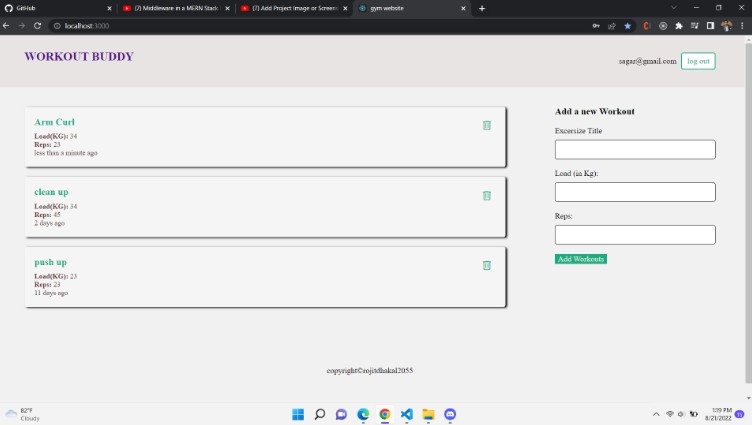Screen dimensions: 752x425
Task: Expand system tray hidden icons chevron
Action: (x=656, y=414)
